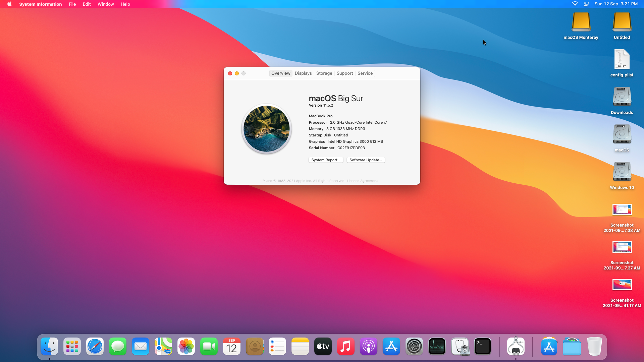Open the Apple menu
The width and height of the screenshot is (644, 362).
(x=9, y=4)
